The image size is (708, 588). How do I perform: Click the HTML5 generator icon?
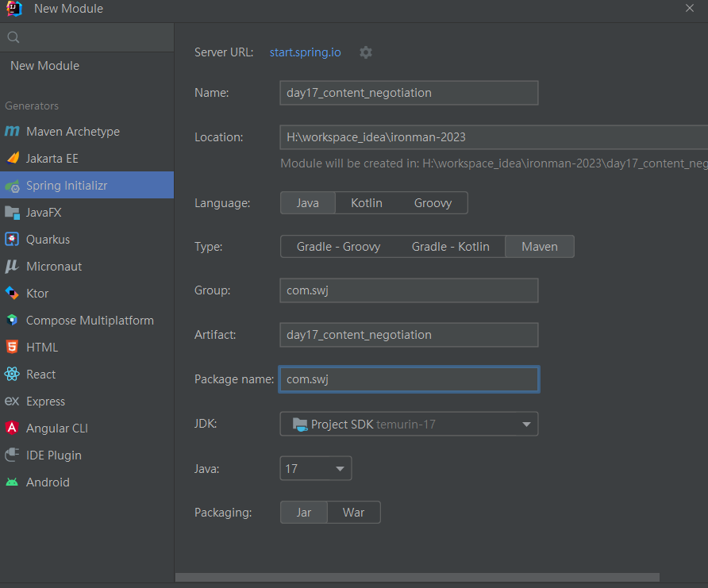point(12,347)
